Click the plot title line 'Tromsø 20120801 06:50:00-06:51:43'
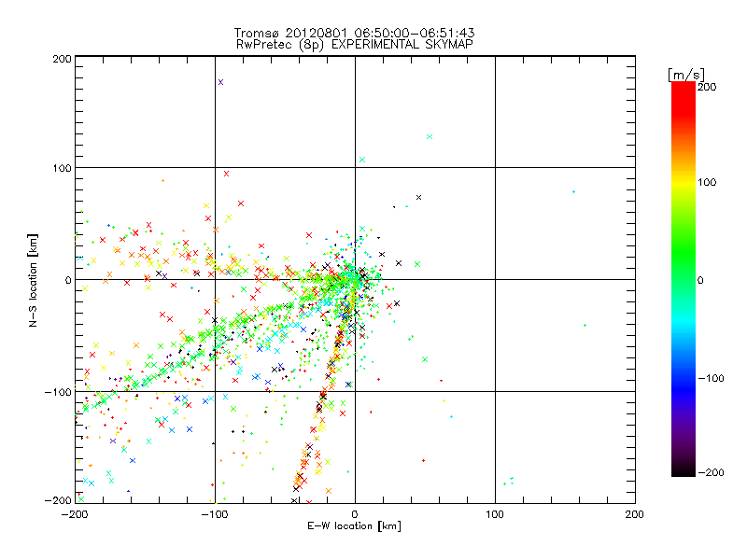Image resolution: width=747 pixels, height=560 pixels. [x=354, y=33]
